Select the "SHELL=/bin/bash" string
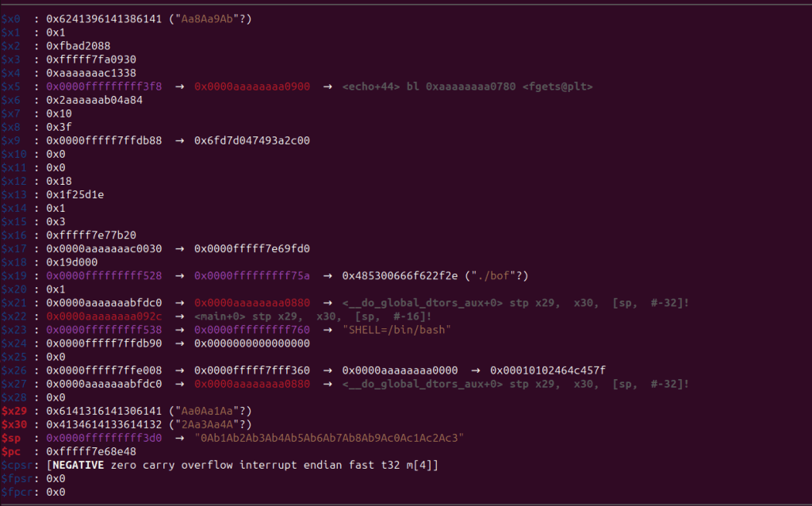812x506 pixels. 396,330
